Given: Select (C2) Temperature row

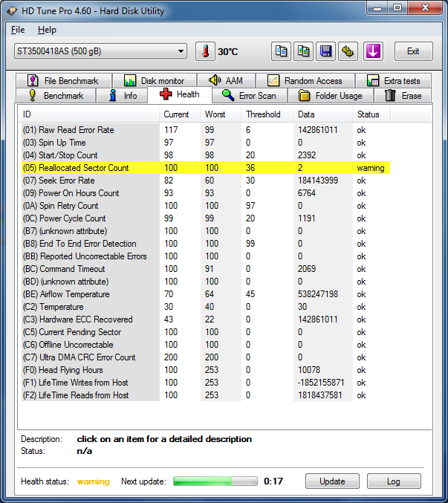Looking at the screenshot, I should point(206,307).
